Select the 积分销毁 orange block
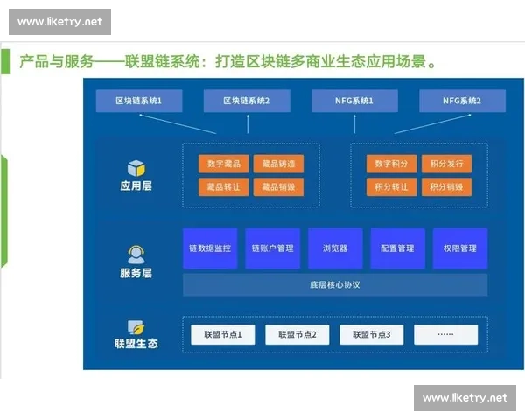This screenshot has width=525, height=420. click(x=446, y=186)
